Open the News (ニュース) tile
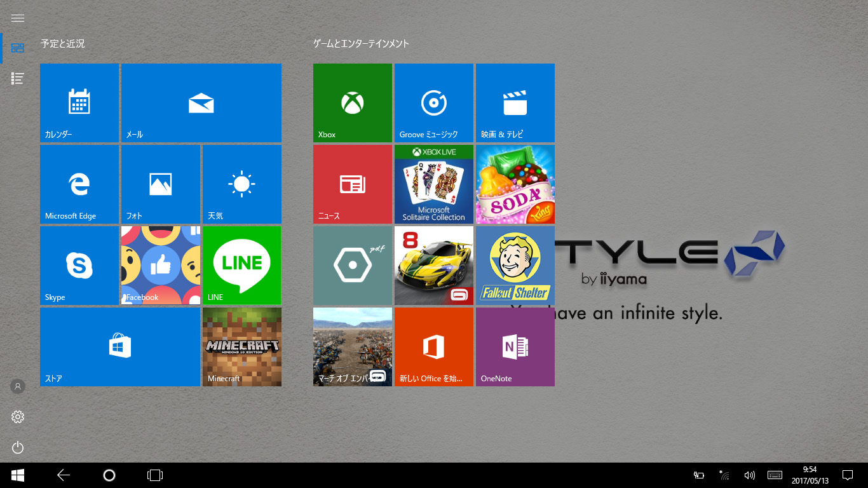The image size is (868, 488). 353,184
